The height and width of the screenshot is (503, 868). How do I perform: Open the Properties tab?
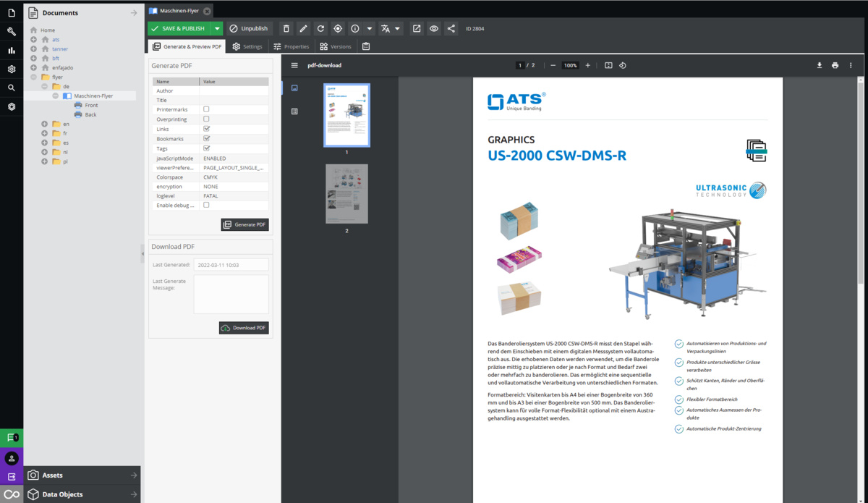click(292, 46)
